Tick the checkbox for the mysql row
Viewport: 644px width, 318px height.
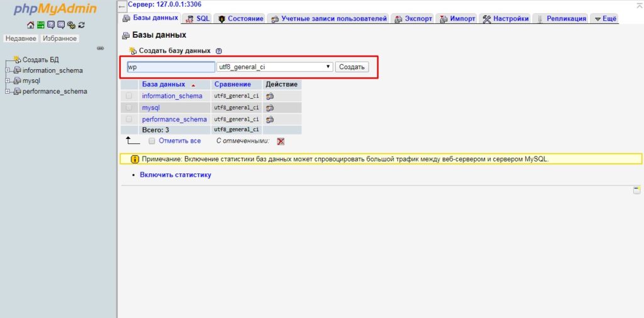pos(129,107)
